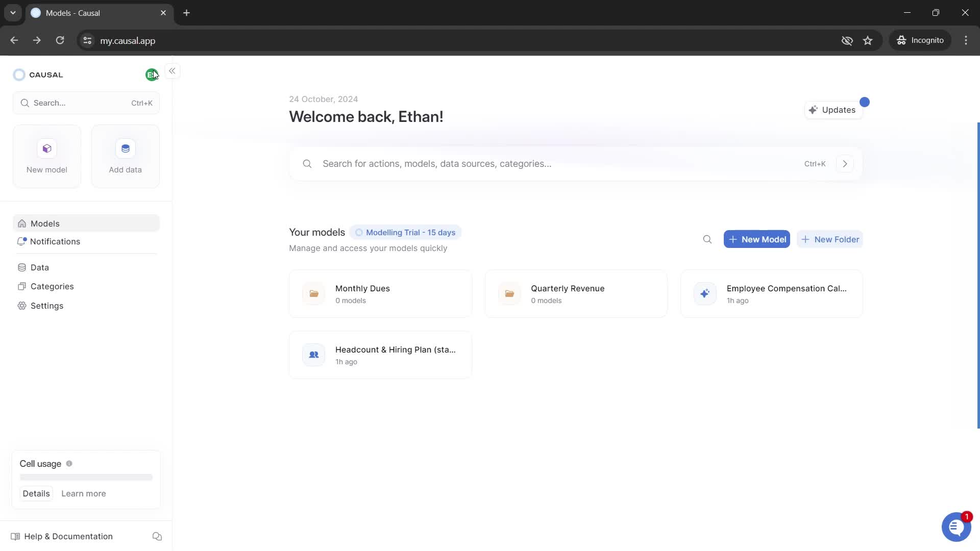
Task: Click the New Folder button
Action: pos(830,239)
